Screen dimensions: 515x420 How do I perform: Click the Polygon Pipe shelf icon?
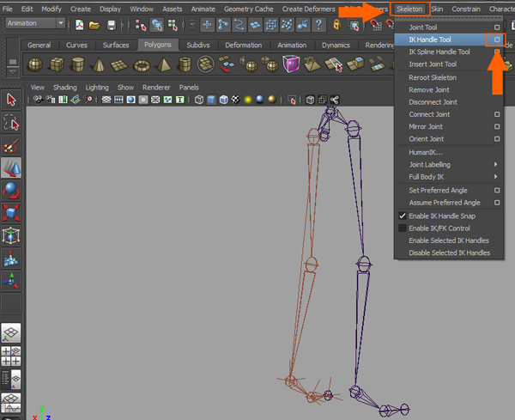click(185, 64)
